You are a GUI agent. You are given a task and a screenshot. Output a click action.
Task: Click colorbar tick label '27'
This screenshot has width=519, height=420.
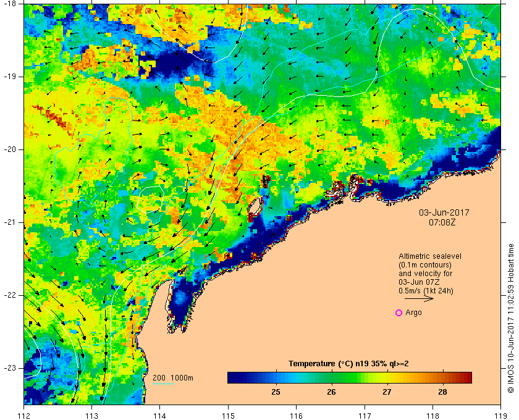(387, 392)
